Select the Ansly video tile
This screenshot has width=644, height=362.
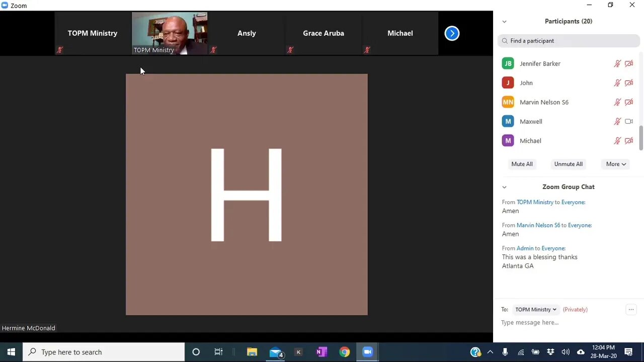click(x=247, y=33)
